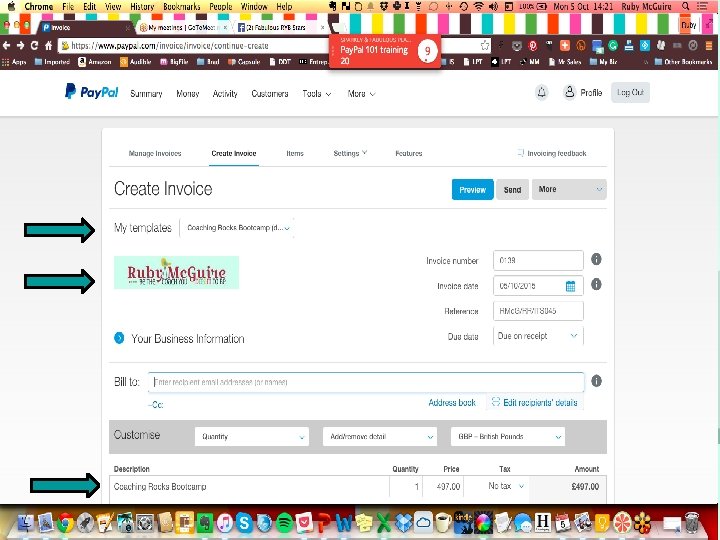Select the Create Invoice tab
Image resolution: width=720 pixels, height=540 pixels.
(234, 153)
